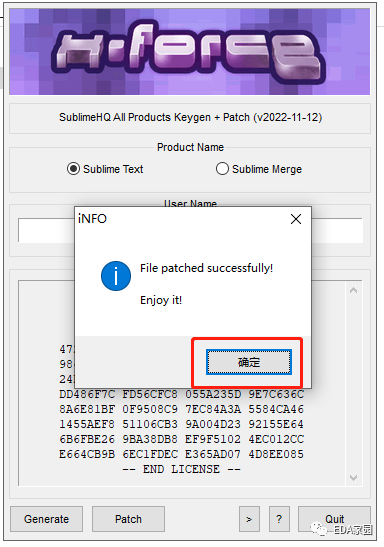Confirm the dialog with 确定 button
This screenshot has width=384, height=547.
[x=249, y=362]
